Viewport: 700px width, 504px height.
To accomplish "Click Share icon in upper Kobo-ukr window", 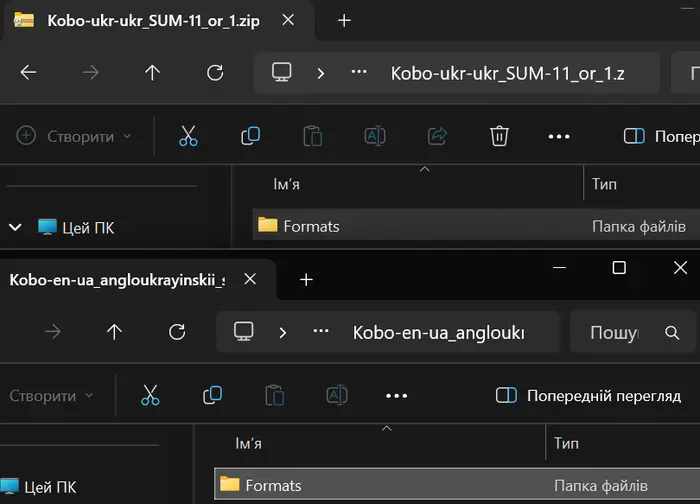I will pyautogui.click(x=437, y=136).
